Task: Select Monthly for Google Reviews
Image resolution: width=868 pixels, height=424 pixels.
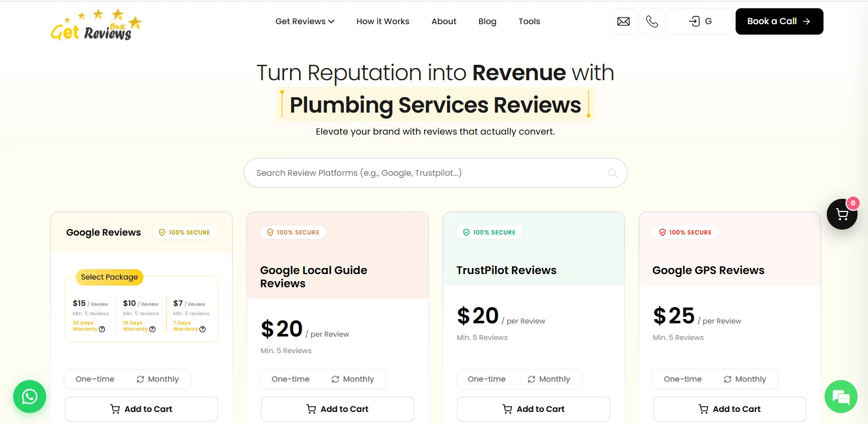Action: [x=158, y=379]
